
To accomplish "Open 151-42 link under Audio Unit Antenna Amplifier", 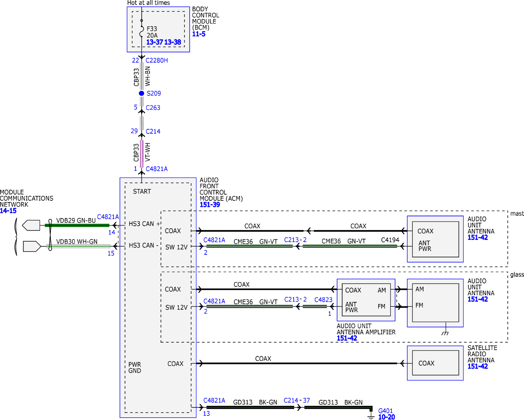I will [347, 338].
